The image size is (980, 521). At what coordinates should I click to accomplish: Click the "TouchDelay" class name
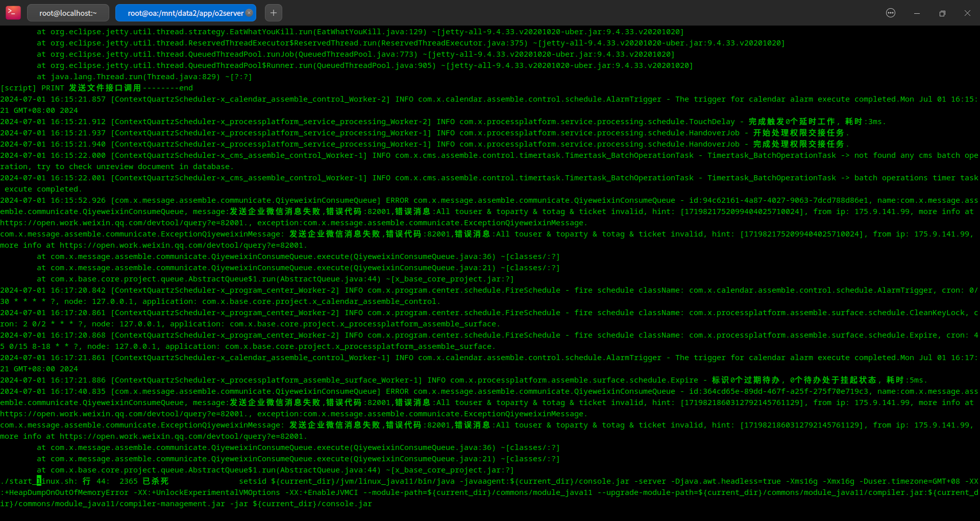point(712,122)
